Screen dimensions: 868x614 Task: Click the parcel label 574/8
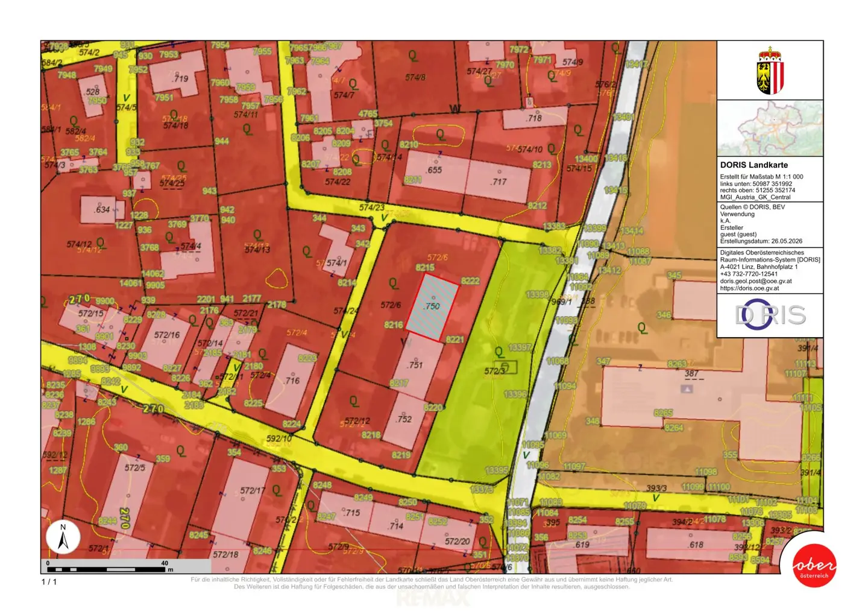tap(415, 77)
